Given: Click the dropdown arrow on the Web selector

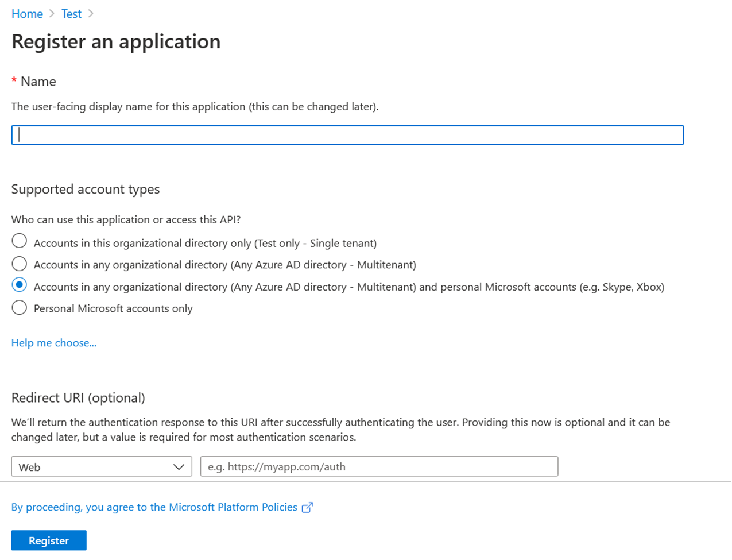Looking at the screenshot, I should click(179, 466).
